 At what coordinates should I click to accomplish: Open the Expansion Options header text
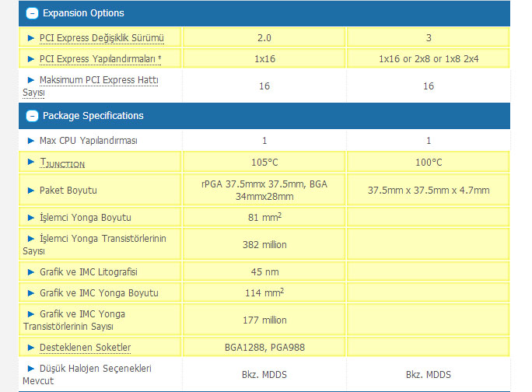(83, 13)
